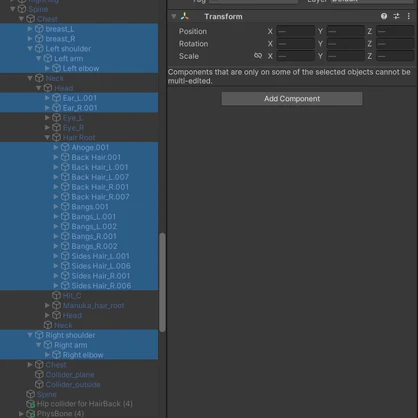Edit Scale Y field
The height and width of the screenshot is (418, 418).
(345, 56)
